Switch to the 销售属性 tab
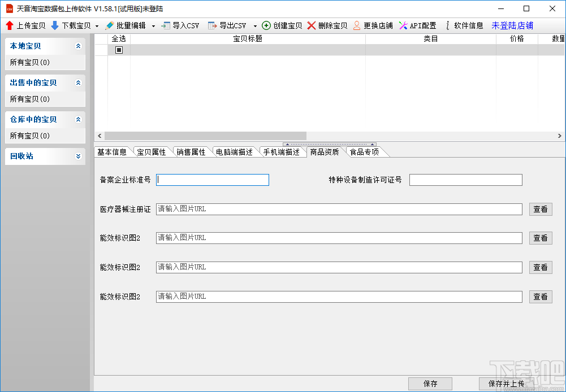This screenshot has width=566, height=392. [191, 152]
